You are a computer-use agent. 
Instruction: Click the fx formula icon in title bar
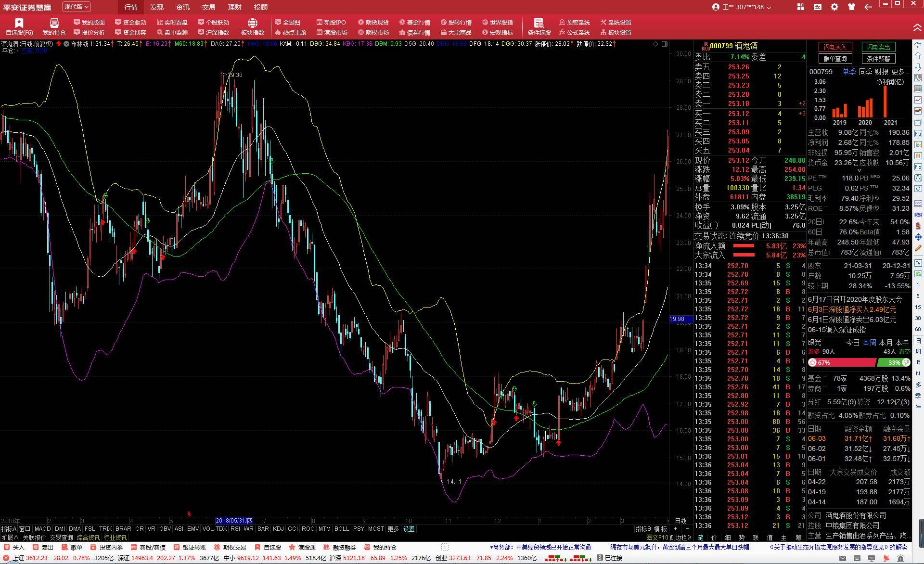point(818,7)
